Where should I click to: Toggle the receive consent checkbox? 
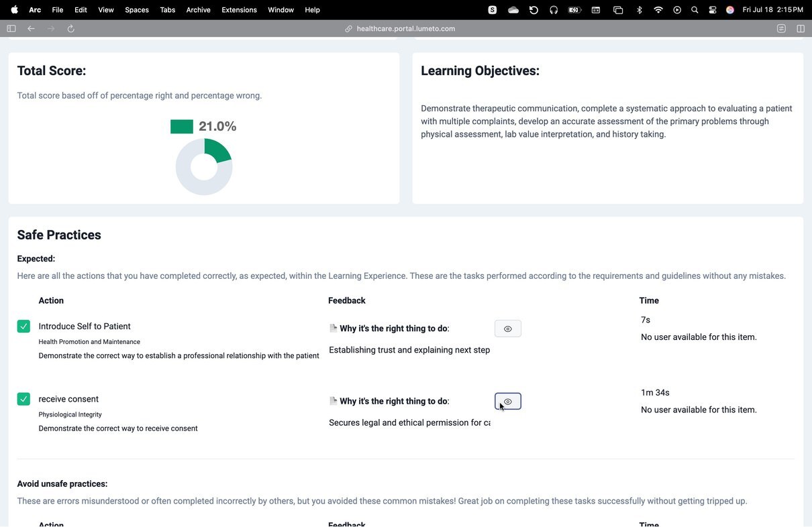tap(23, 398)
